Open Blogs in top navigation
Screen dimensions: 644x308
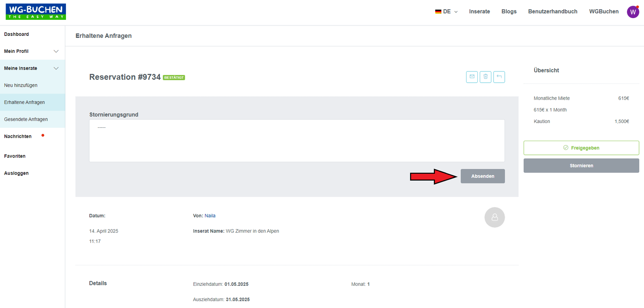509,12
